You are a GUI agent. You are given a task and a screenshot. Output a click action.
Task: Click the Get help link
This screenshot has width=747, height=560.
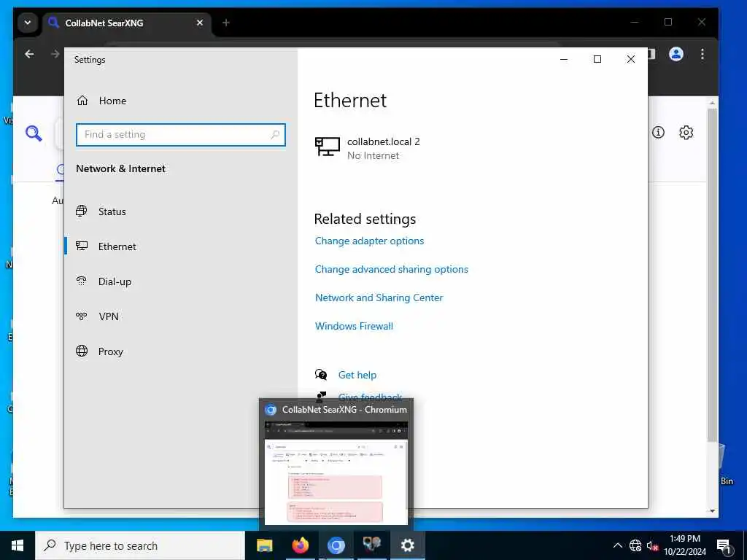[x=357, y=375]
